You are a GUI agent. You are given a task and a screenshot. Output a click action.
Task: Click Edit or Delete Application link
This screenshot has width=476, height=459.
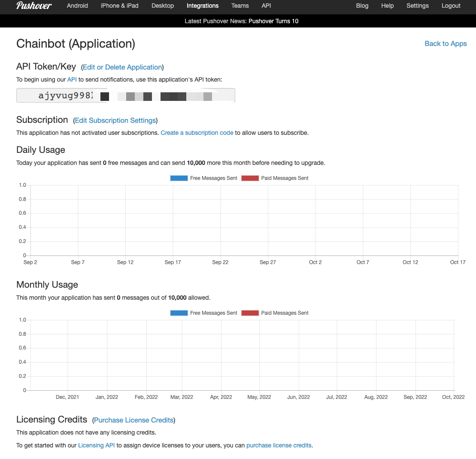click(122, 67)
